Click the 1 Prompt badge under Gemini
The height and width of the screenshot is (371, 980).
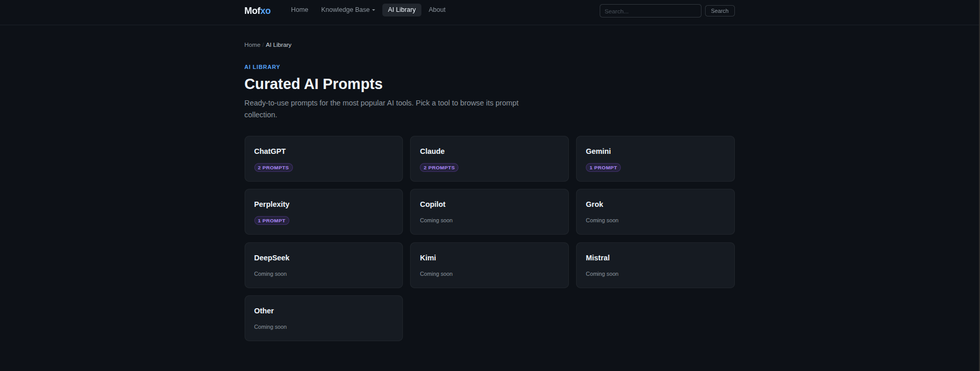[x=603, y=168]
